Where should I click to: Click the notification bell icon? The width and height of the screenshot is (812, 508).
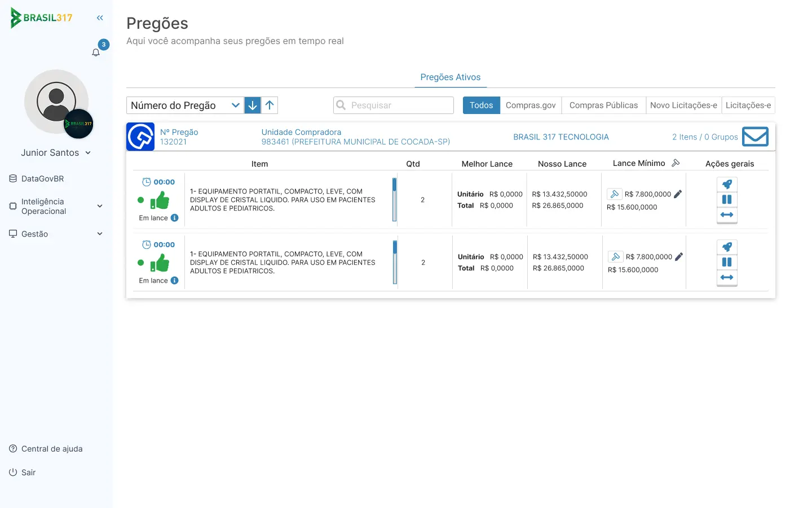coord(96,52)
